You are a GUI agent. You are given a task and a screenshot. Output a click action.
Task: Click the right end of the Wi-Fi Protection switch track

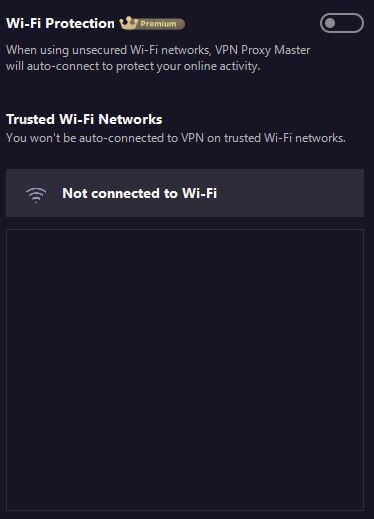pyautogui.click(x=357, y=23)
